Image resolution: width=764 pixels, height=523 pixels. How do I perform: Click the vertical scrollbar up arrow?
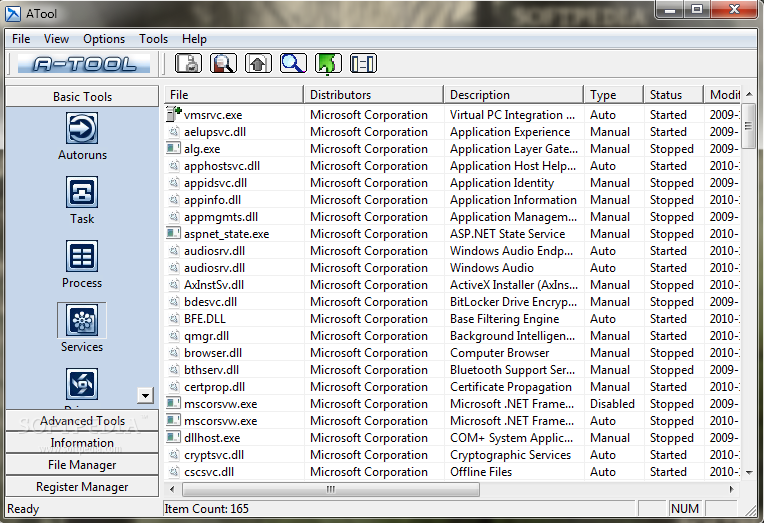coord(749,94)
